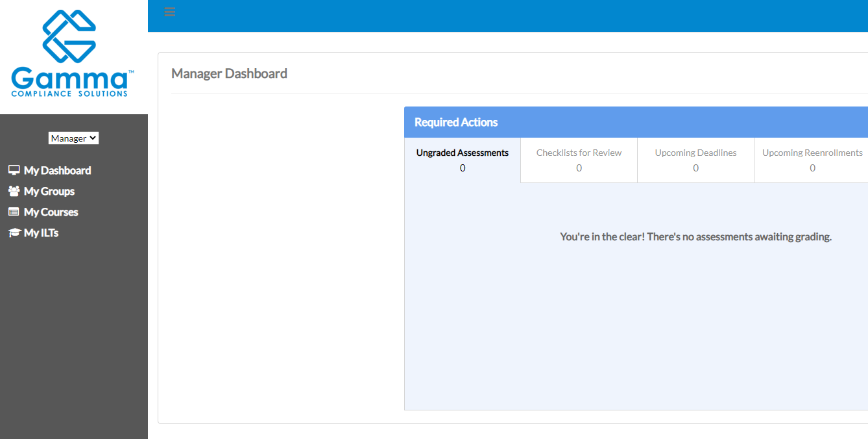The image size is (868, 439).
Task: Navigate to My Courses
Action: [x=51, y=212]
